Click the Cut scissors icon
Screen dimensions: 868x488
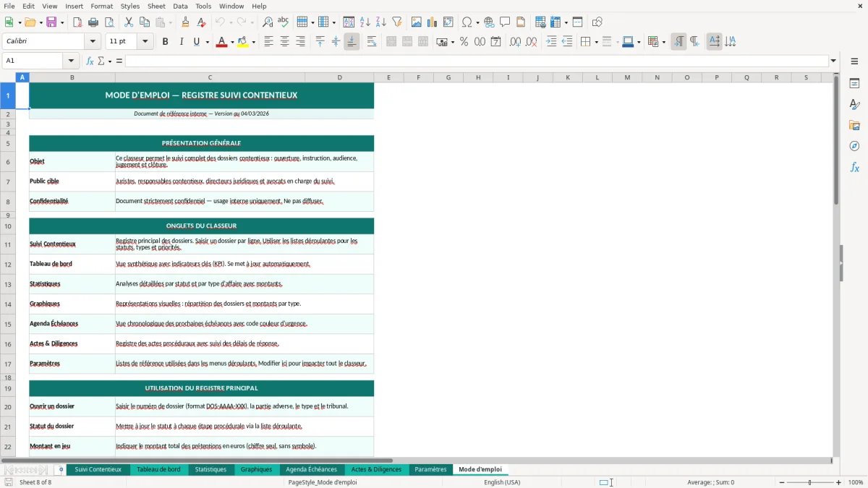coord(129,22)
